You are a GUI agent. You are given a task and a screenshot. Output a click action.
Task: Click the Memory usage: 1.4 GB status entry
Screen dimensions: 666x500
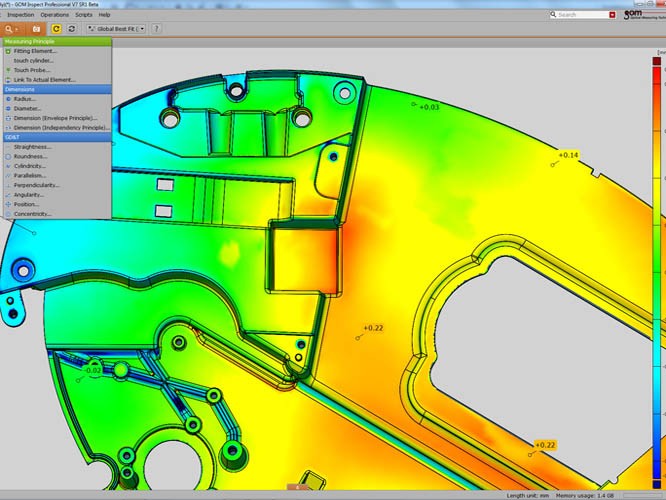pos(585,495)
